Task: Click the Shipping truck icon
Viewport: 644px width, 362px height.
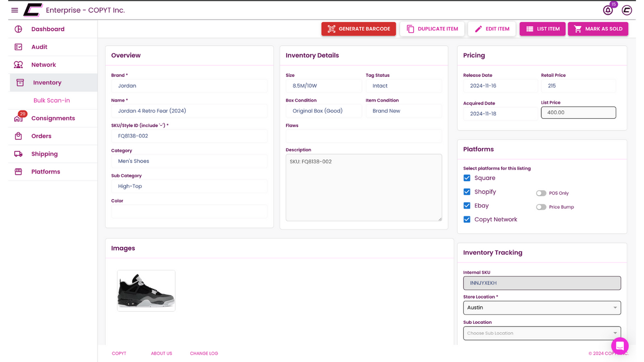Action: coord(19,154)
